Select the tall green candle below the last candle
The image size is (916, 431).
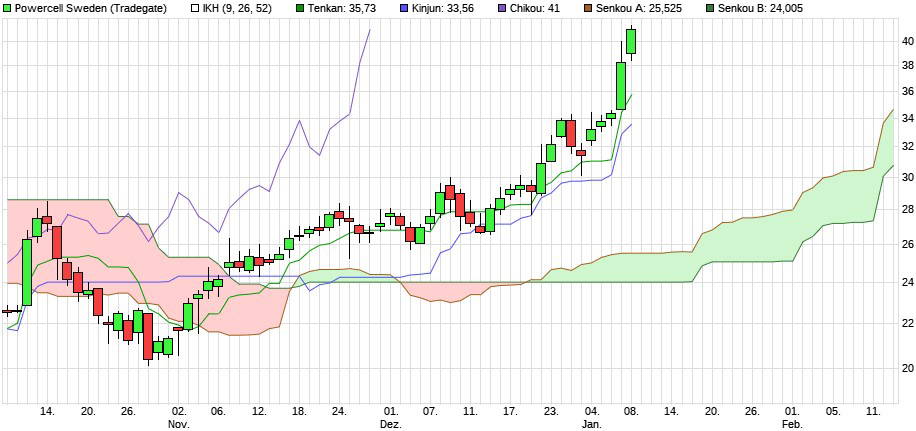point(621,85)
